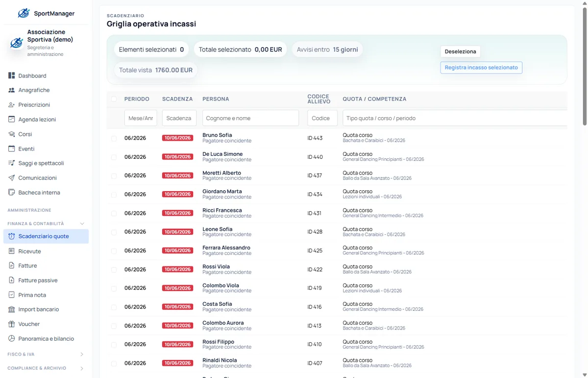Image resolution: width=588 pixels, height=378 pixels.
Task: Expand the Fisco & IVA section
Action: click(82, 354)
